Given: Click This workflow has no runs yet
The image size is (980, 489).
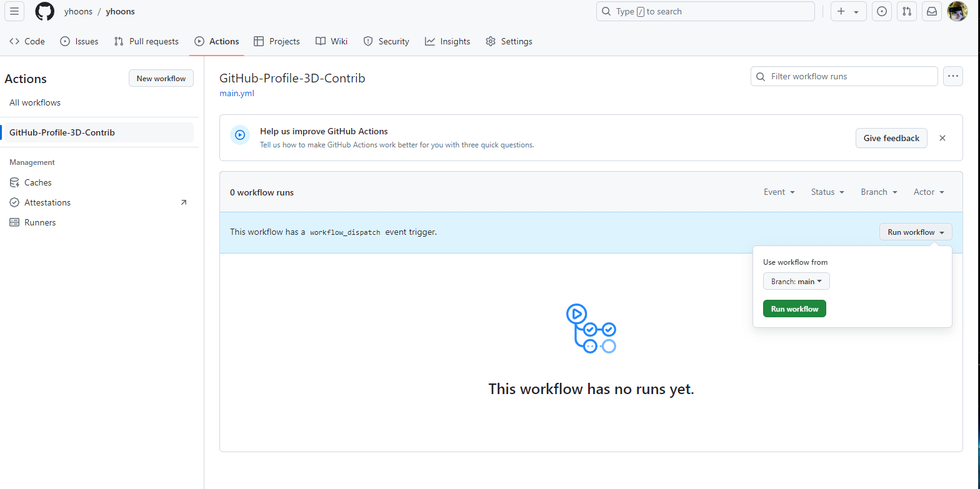Looking at the screenshot, I should point(591,389).
